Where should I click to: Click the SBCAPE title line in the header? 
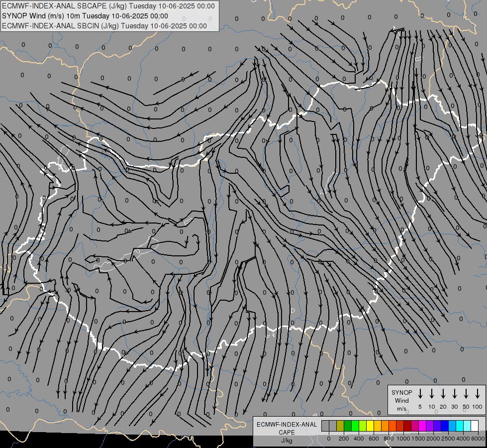[x=108, y=6]
